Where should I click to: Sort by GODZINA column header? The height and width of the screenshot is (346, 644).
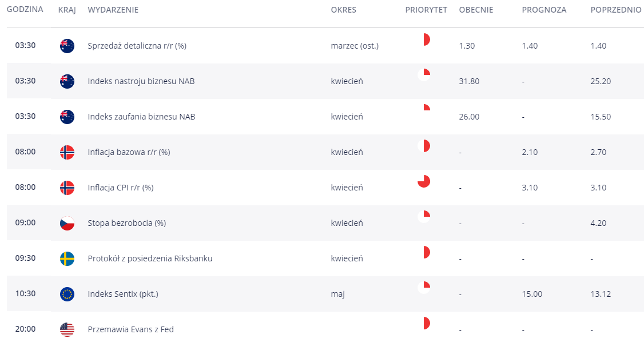pyautogui.click(x=25, y=10)
